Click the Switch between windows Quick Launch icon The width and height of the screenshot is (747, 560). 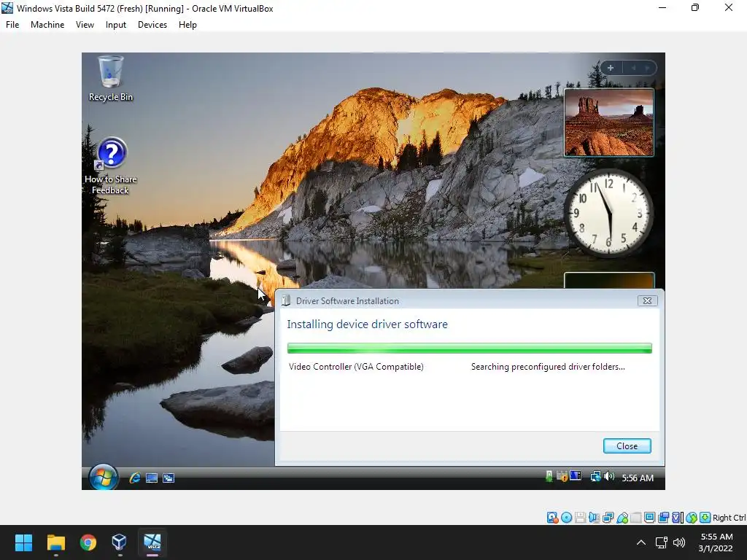click(169, 478)
